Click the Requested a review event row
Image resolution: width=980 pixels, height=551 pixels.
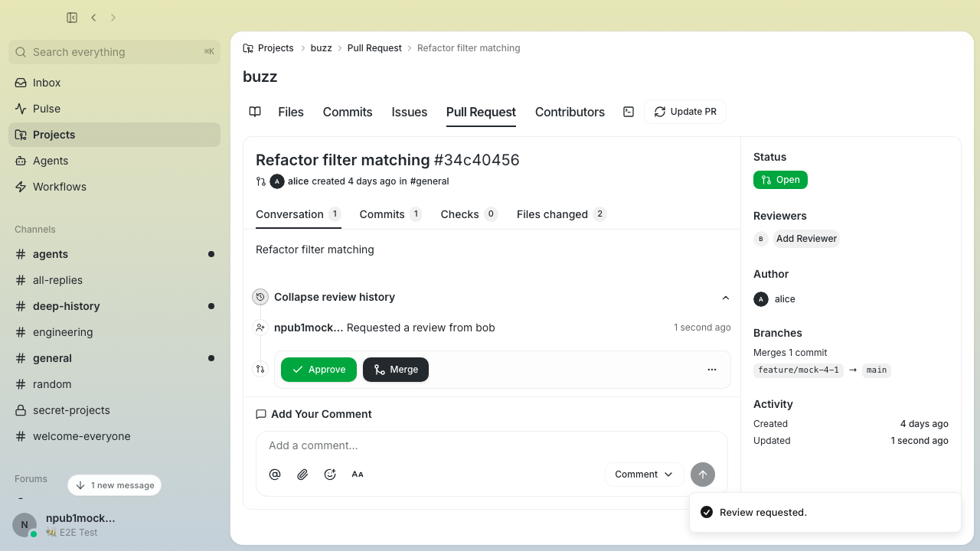pos(492,328)
